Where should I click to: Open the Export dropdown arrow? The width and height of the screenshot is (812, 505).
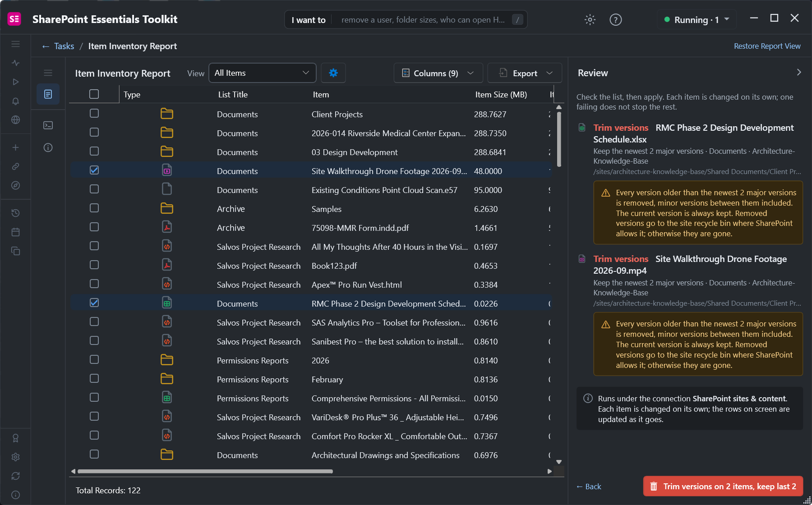(x=549, y=73)
